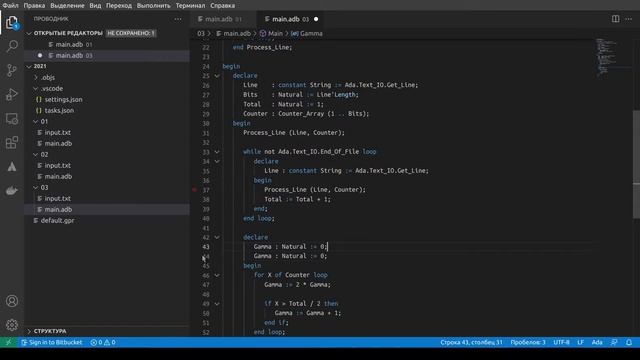
Task: Open the Extensions view icon
Action: pyautogui.click(x=12, y=142)
